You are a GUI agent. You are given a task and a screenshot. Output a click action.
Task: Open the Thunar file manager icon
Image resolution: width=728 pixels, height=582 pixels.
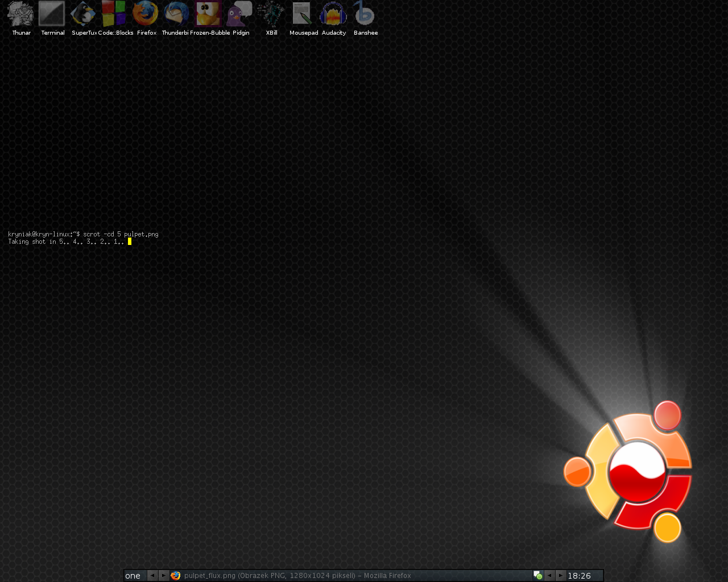pos(21,14)
